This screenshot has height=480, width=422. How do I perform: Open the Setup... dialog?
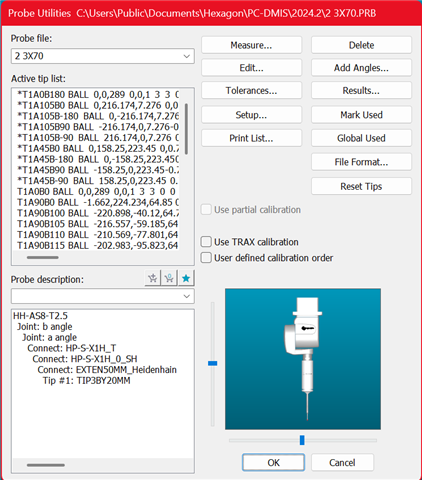[251, 115]
